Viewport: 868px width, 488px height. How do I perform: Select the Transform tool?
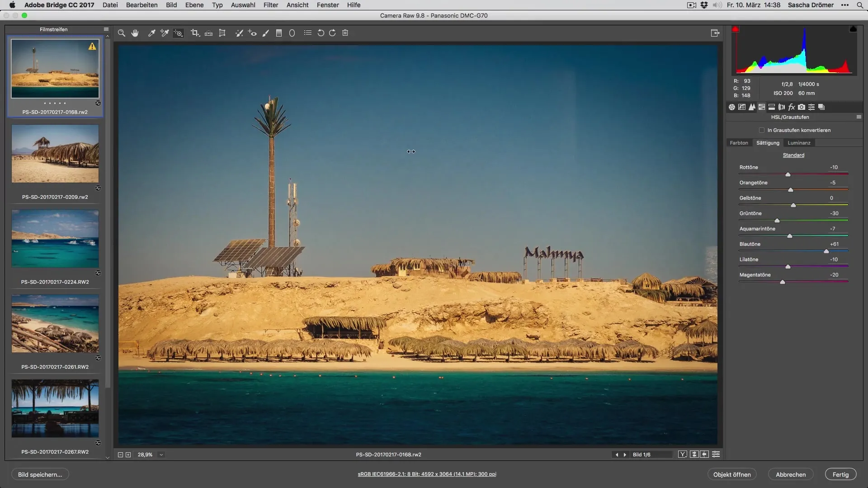coord(222,33)
